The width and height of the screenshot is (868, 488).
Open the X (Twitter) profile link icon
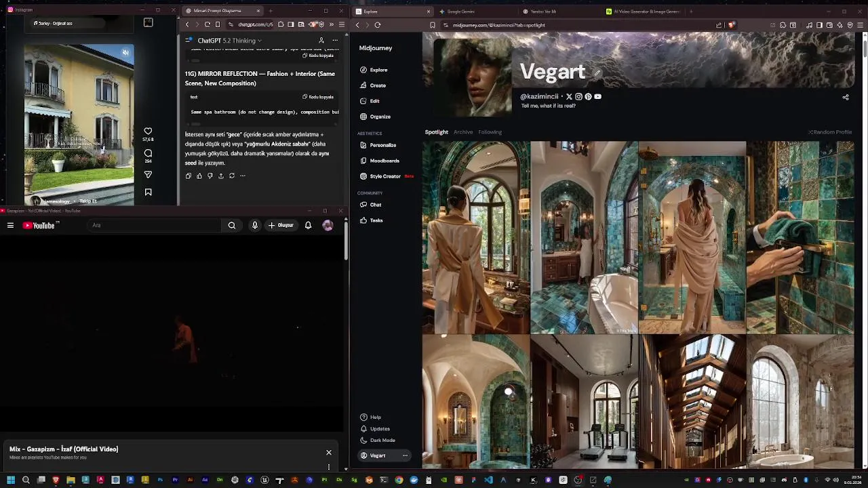pos(569,97)
